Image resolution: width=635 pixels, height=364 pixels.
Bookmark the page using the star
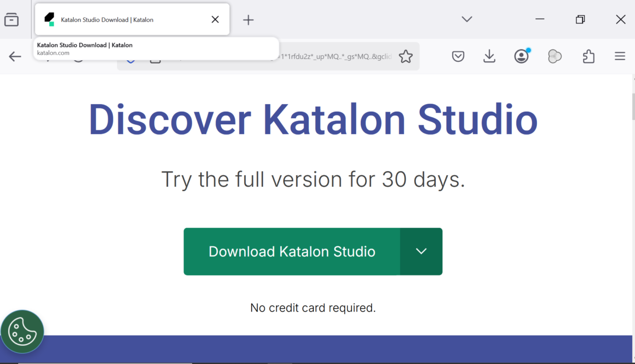[x=406, y=56]
